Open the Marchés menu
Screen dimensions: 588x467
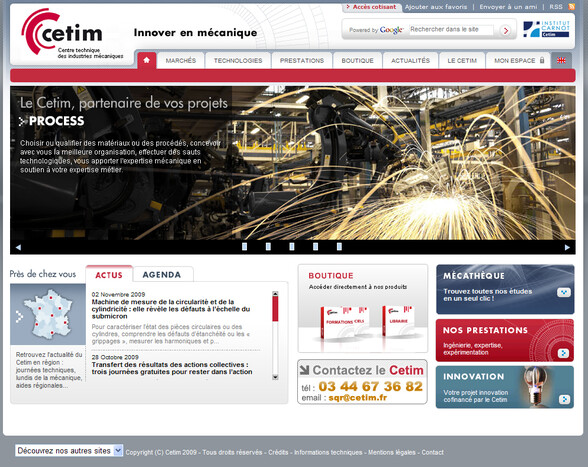181,60
